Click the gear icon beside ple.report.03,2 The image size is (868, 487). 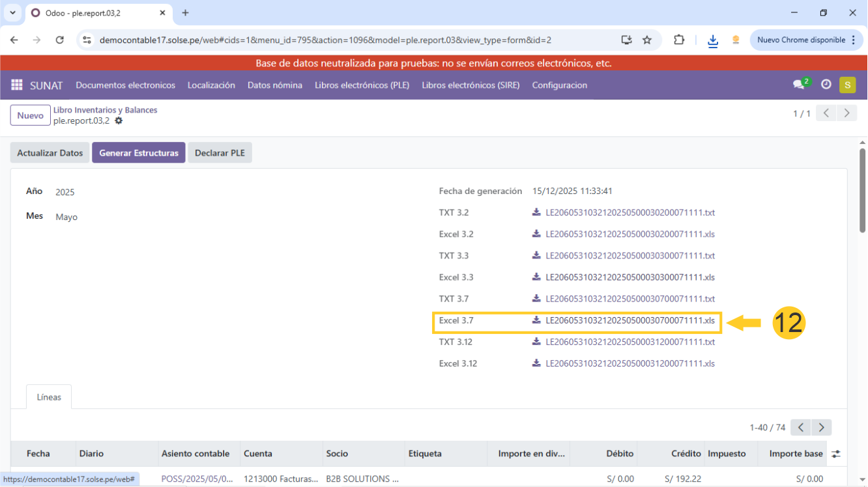[119, 121]
